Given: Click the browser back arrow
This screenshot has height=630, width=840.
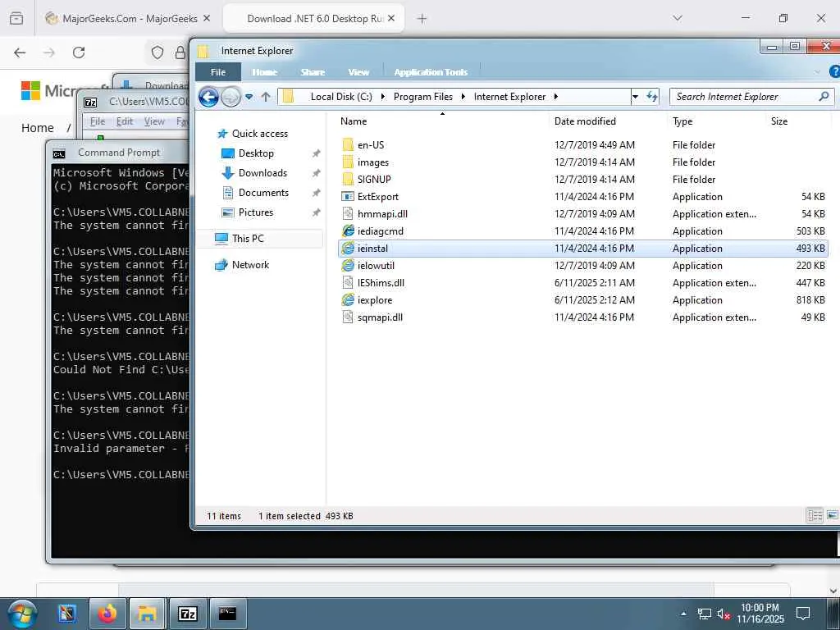Looking at the screenshot, I should click(20, 52).
